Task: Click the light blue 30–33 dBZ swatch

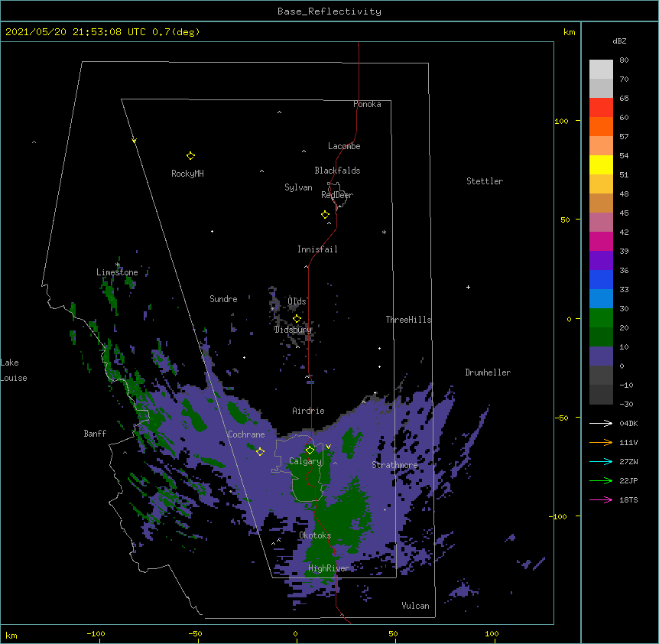Action: pyautogui.click(x=601, y=299)
